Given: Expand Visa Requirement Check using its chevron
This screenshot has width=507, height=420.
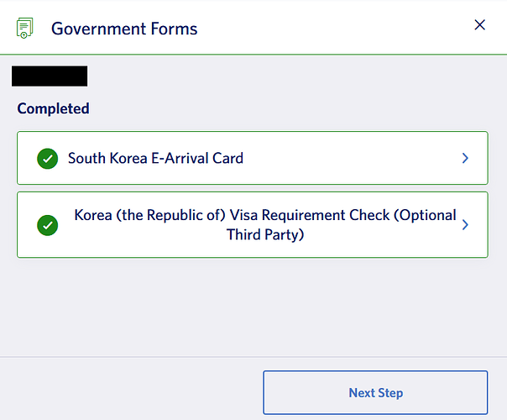Looking at the screenshot, I should point(466,225).
